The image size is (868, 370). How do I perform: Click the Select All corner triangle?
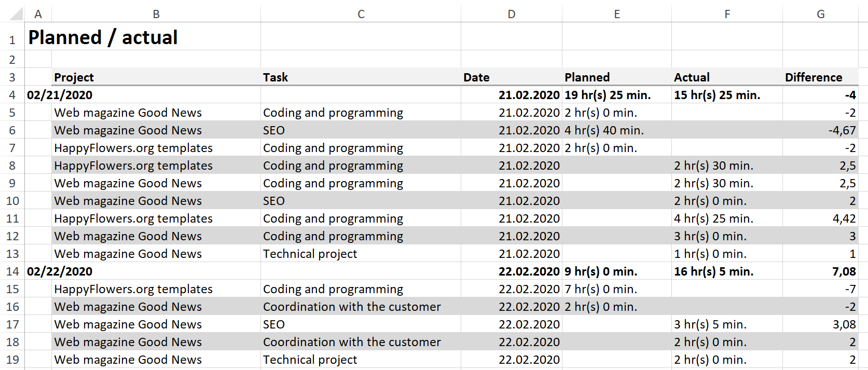point(17,13)
